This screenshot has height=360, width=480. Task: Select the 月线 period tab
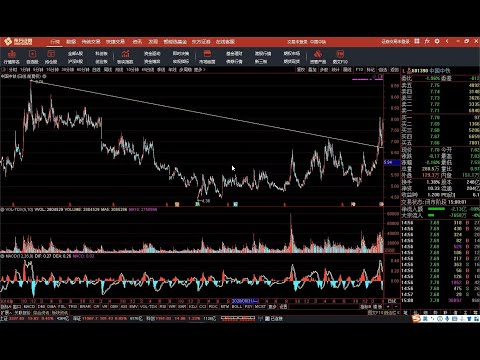coord(119,70)
